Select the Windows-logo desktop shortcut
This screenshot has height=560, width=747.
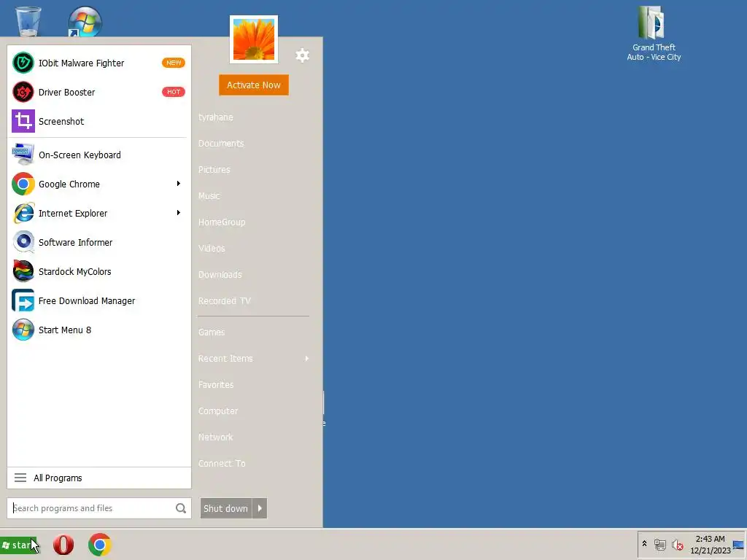[85, 21]
